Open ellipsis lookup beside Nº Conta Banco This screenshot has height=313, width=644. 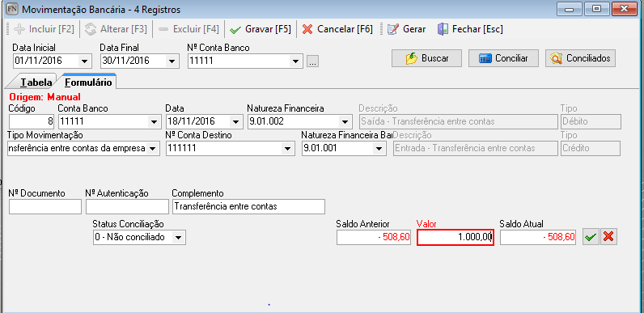point(313,62)
